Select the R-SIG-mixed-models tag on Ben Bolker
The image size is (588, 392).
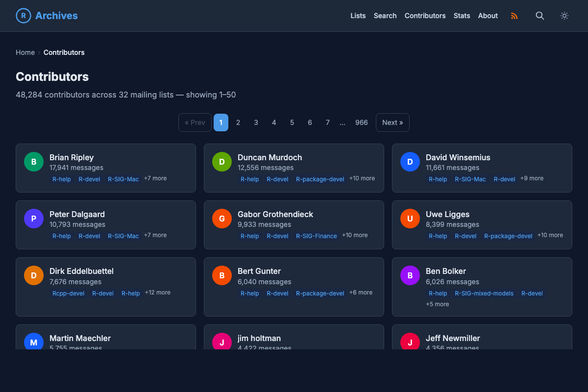(484, 294)
